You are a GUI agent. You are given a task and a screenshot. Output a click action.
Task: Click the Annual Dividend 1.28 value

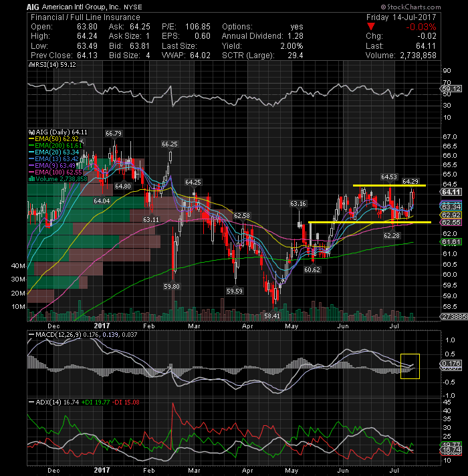[296, 36]
